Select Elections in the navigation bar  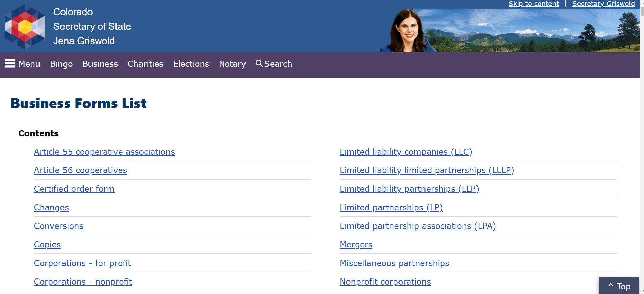pos(191,64)
